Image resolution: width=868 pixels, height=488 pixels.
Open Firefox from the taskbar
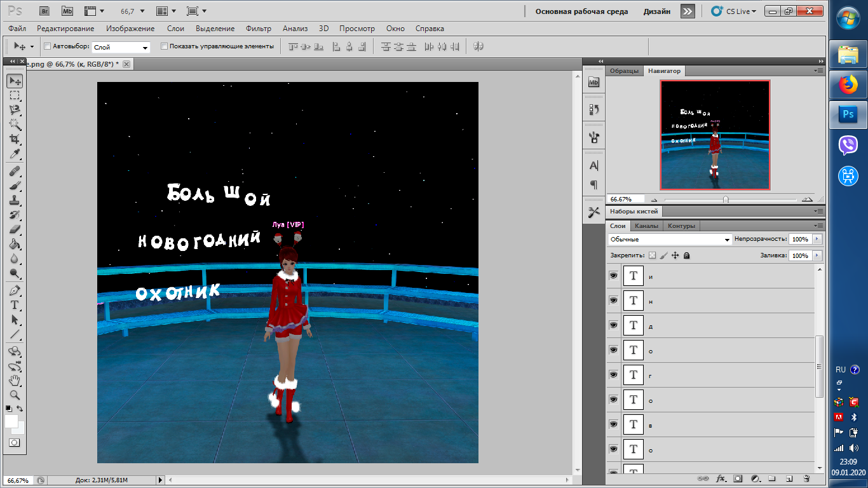[x=848, y=85]
